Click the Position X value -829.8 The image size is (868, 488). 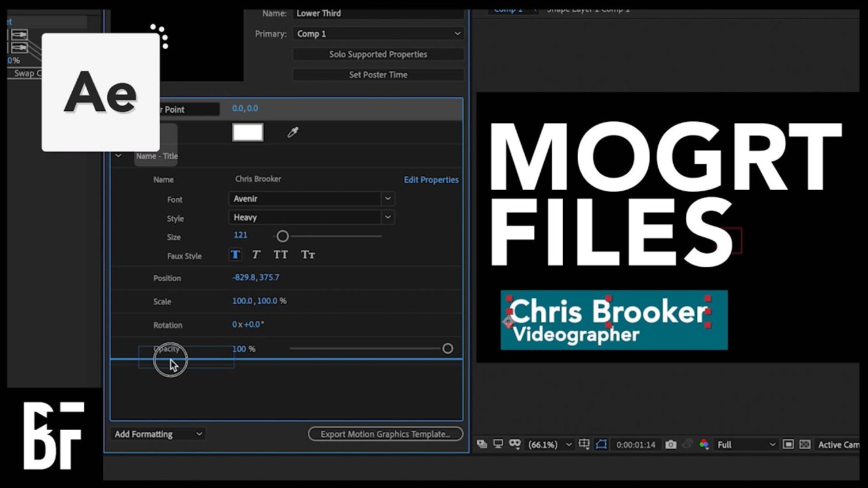coord(243,277)
